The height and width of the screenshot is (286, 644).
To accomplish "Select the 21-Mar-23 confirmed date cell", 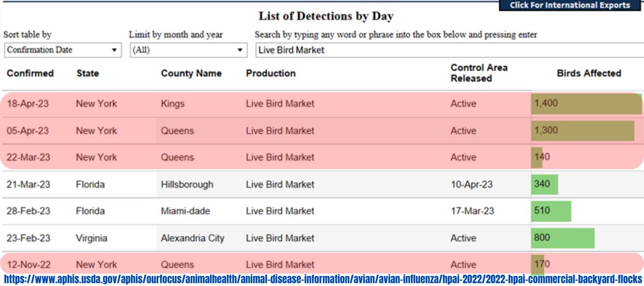I will 28,184.
